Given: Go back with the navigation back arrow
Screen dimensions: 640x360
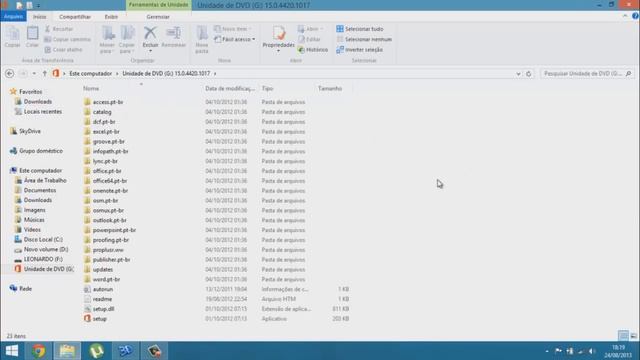Looking at the screenshot, I should (x=9, y=73).
